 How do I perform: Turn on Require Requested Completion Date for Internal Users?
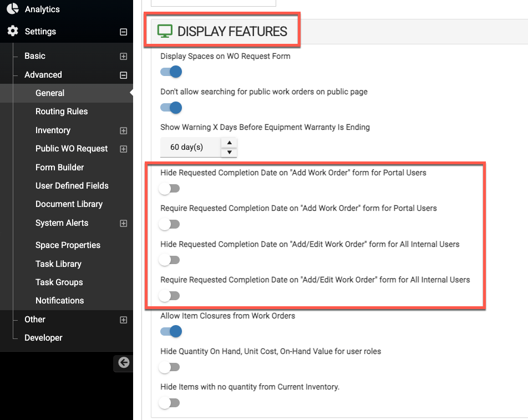(170, 296)
